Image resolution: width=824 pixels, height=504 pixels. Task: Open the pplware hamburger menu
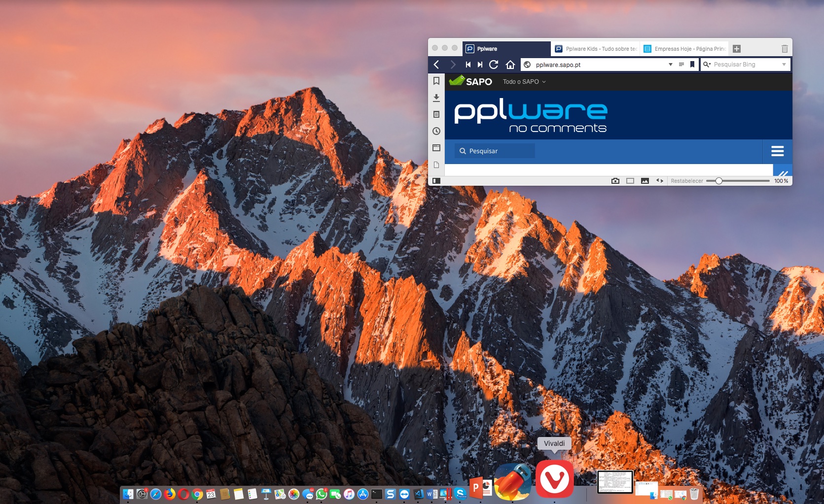[x=778, y=151]
